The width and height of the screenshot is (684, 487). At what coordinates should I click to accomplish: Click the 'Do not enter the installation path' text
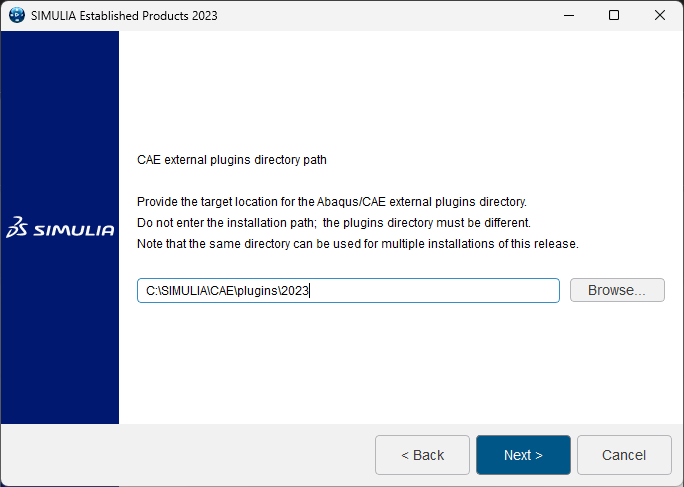coord(333,222)
